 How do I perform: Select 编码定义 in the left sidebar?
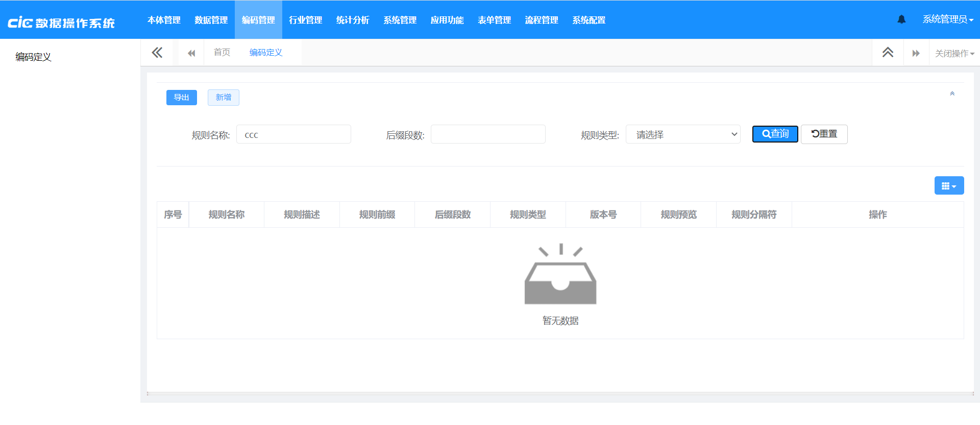(33, 57)
